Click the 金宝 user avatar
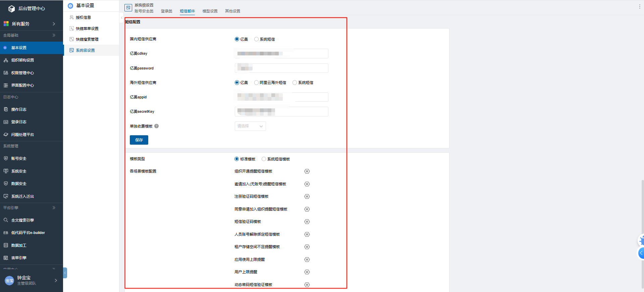The image size is (644, 292). coord(9,280)
